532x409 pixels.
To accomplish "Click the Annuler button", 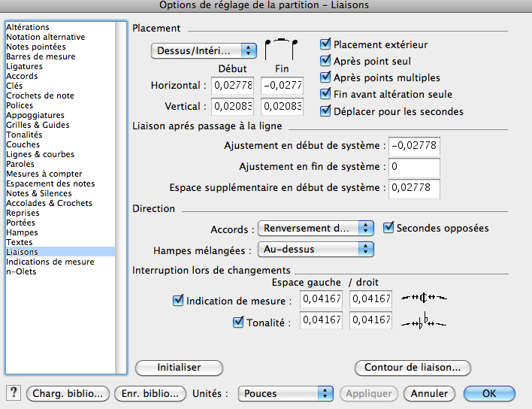I will click(x=429, y=393).
